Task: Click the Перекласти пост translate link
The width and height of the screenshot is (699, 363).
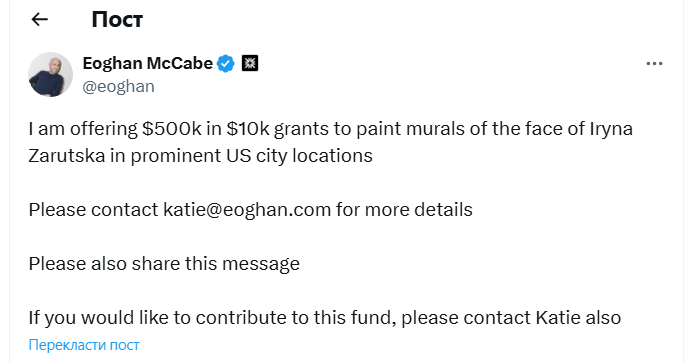Action: click(84, 345)
